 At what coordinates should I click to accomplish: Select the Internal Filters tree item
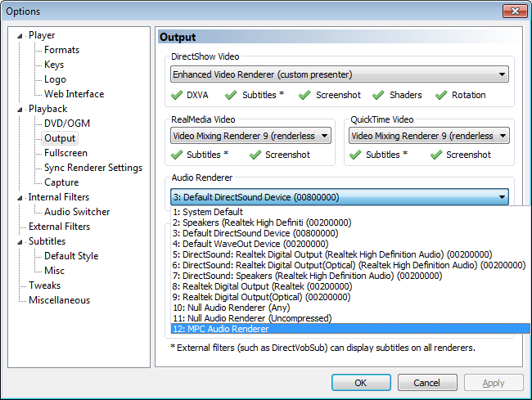coord(59,197)
